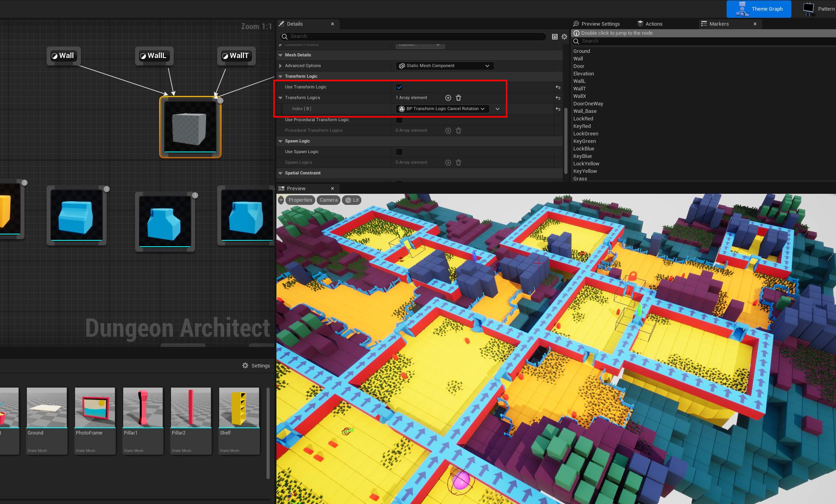Open the asset browser Settings
The width and height of the screenshot is (836, 504).
click(256, 366)
